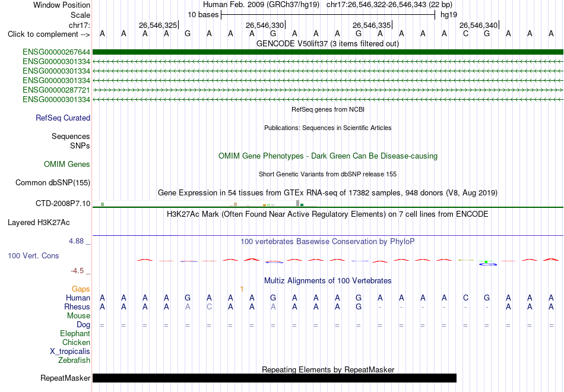
Task: Click the RepeatMasker track label
Action: tap(65, 378)
